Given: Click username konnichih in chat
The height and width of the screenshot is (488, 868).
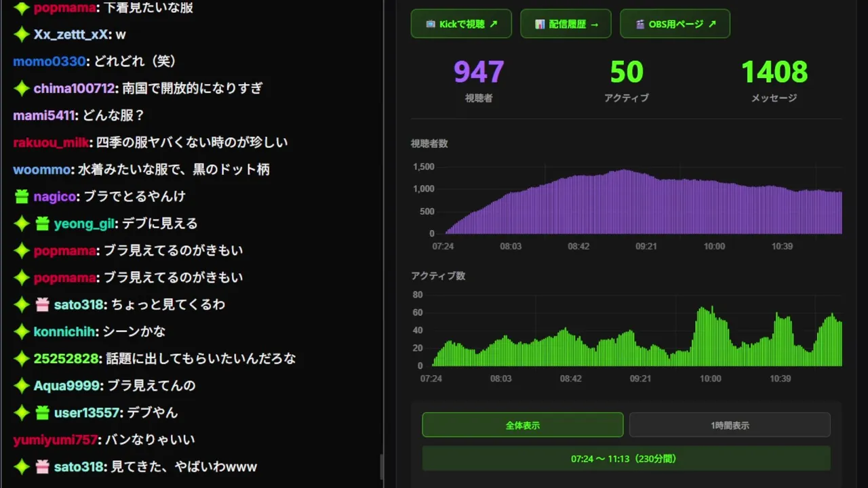Looking at the screenshot, I should 66,332.
